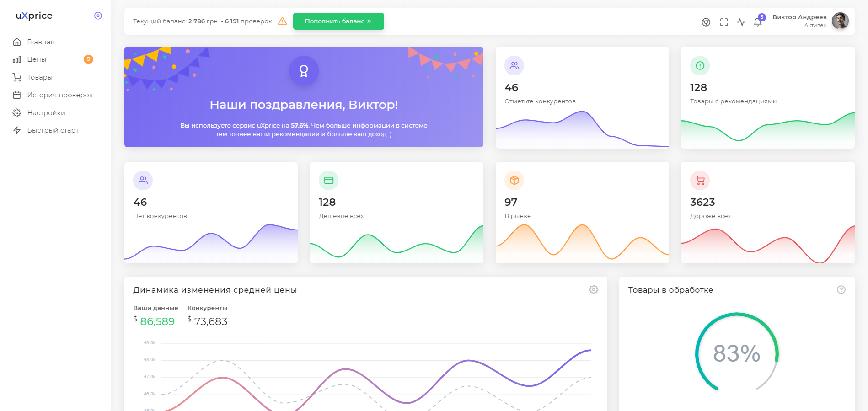868x411 pixels.
Task: Click the balance warning triangle icon
Action: (x=283, y=21)
